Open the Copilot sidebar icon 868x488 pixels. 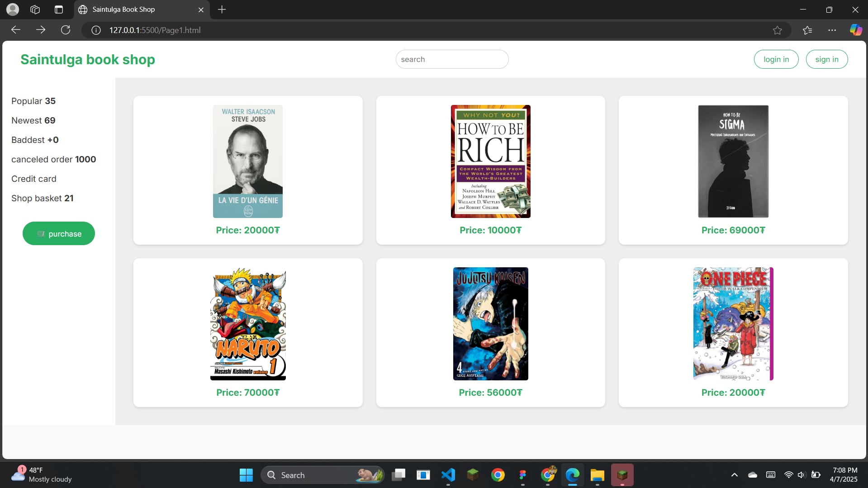click(x=855, y=30)
